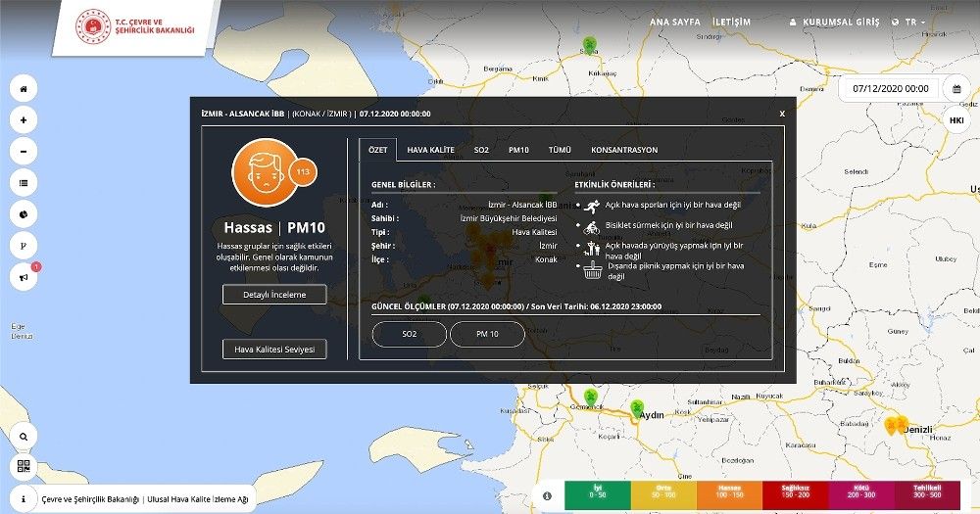Click the Detaylı İnceleme button
Screen dimensions: 980x514
click(274, 295)
